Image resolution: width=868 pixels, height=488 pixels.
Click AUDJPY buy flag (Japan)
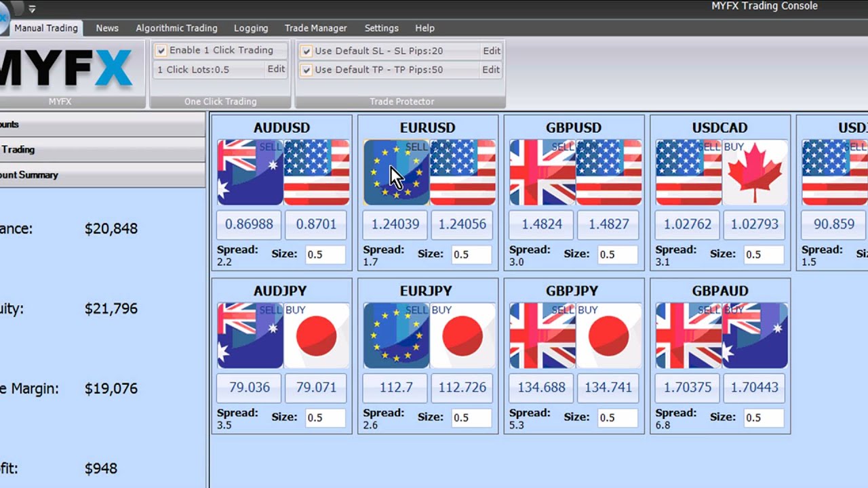(317, 335)
